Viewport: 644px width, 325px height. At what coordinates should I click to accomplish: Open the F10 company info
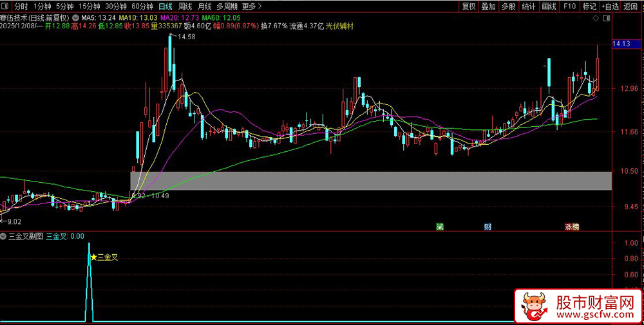[569, 6]
